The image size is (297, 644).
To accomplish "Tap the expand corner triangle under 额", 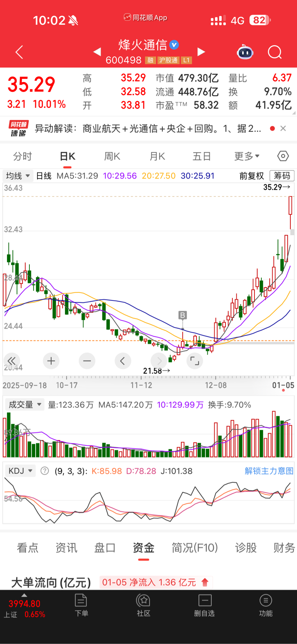I will pos(294,113).
